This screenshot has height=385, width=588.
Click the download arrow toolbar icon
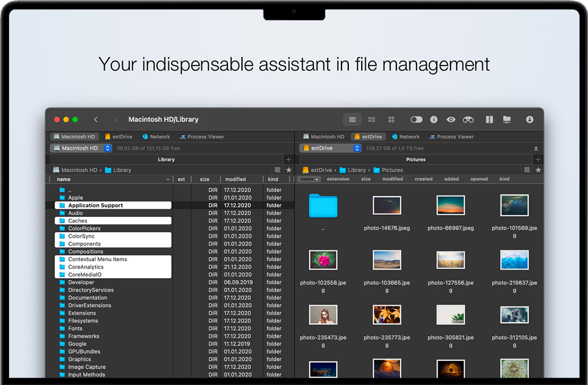point(530,119)
